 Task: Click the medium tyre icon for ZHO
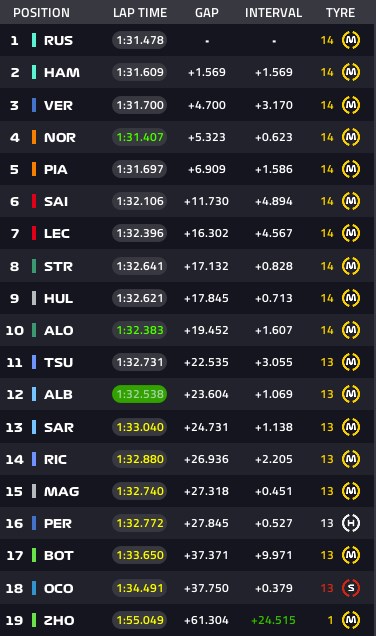click(x=351, y=620)
